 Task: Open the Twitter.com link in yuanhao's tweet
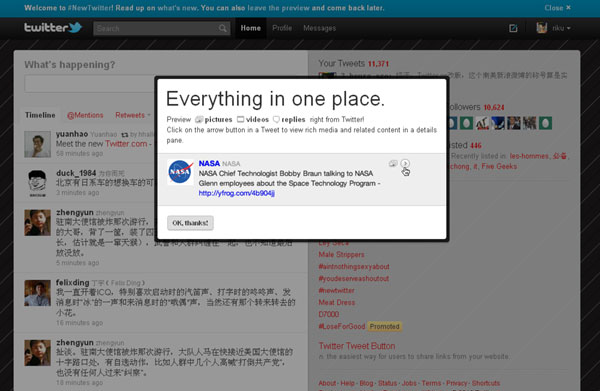pyautogui.click(x=126, y=144)
